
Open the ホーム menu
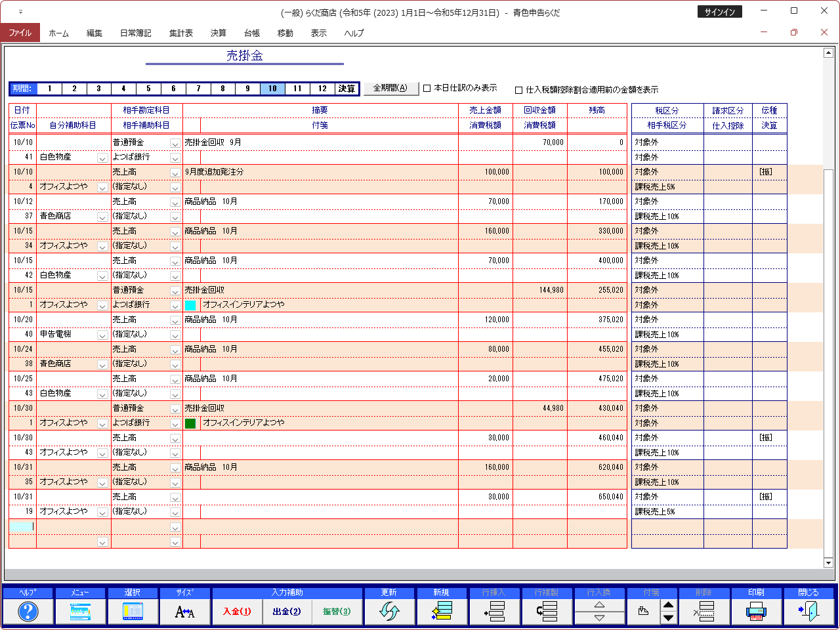[58, 33]
